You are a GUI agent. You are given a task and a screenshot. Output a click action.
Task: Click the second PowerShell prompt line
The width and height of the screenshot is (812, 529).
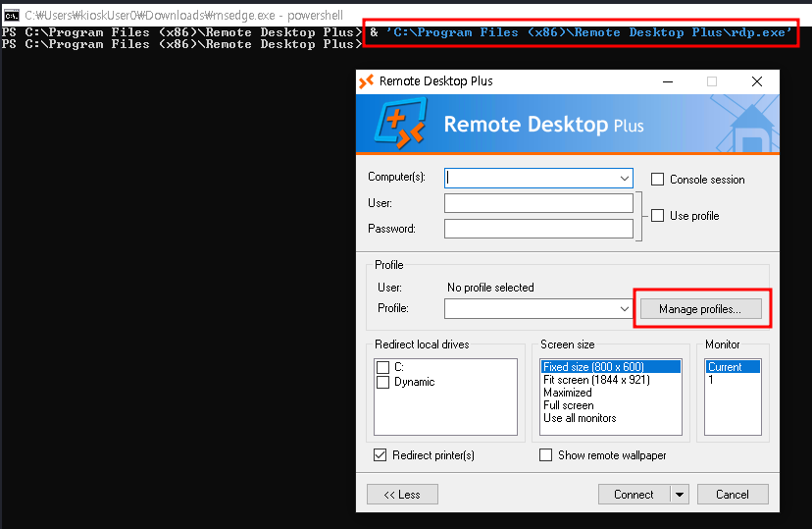coord(181,44)
